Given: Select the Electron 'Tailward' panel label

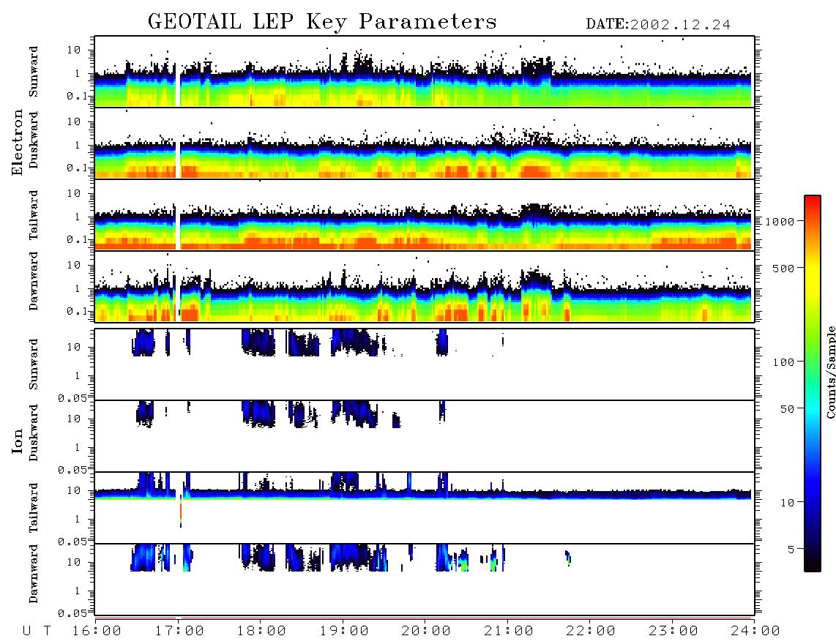Looking at the screenshot, I should click(34, 214).
